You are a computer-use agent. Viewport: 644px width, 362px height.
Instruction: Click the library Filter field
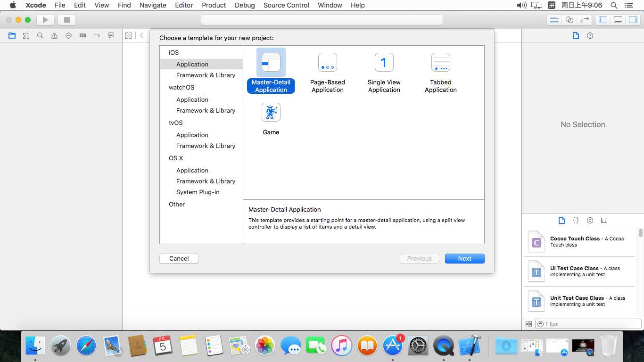tap(588, 324)
